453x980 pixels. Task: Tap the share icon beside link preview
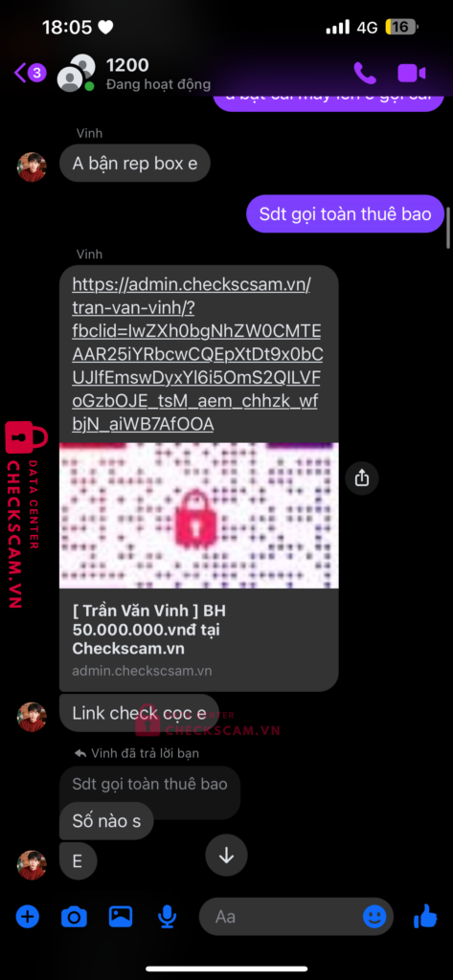[x=362, y=479]
